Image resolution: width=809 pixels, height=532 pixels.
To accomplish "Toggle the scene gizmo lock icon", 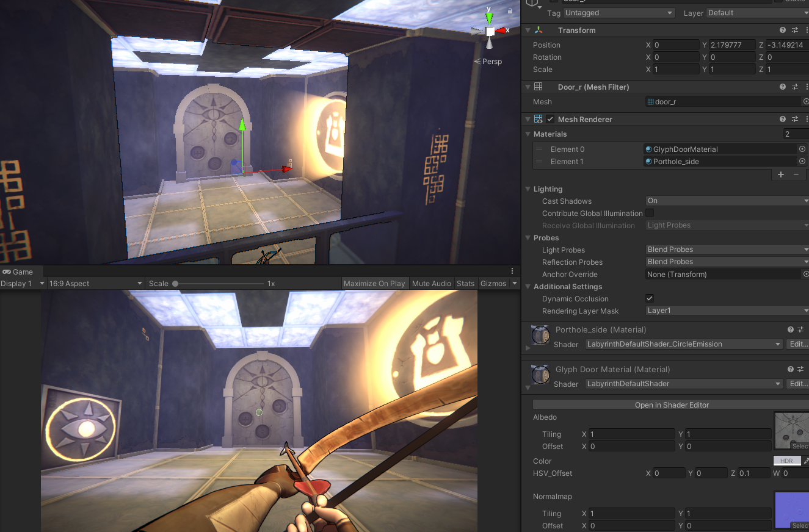I will click(x=510, y=10).
